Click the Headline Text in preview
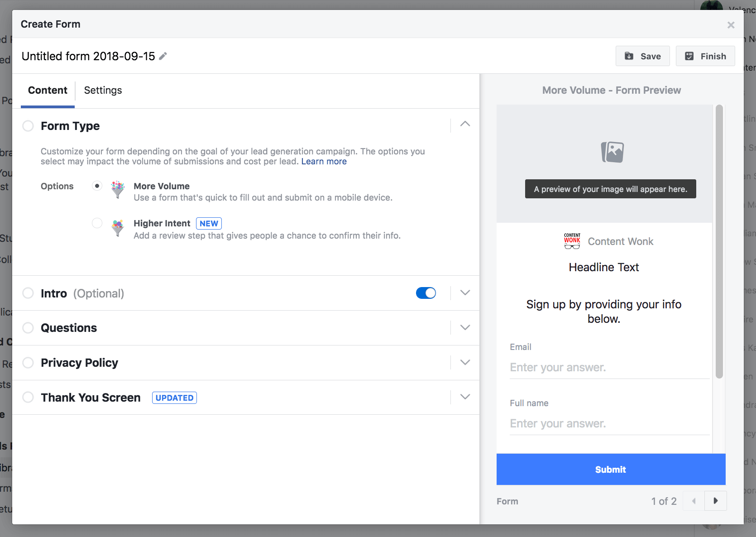Screen dimensions: 756x537 pos(604,267)
